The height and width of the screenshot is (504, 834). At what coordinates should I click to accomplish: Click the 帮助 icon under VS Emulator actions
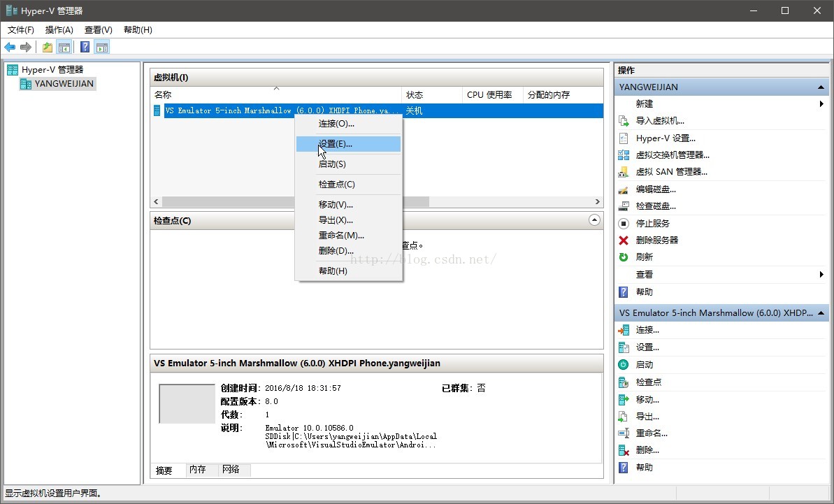tap(624, 468)
